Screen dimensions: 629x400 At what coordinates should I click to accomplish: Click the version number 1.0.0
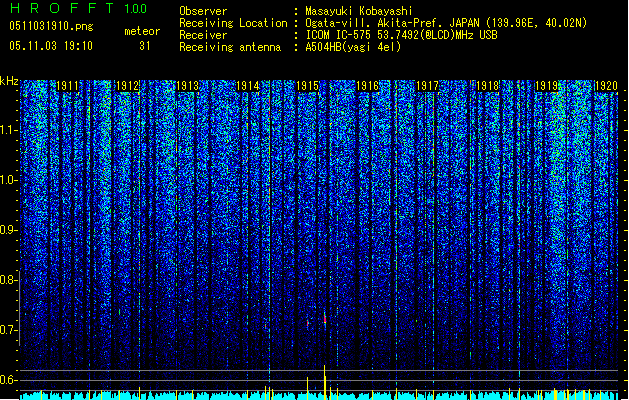click(136, 9)
